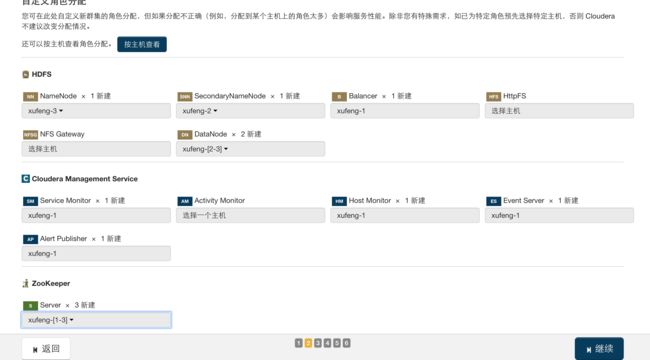Click the SecondaryNameNode role label

point(230,96)
